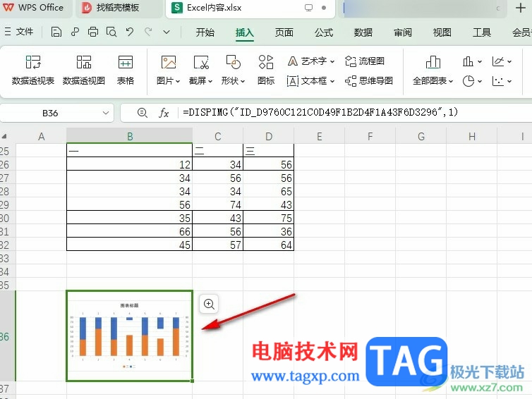Open the 形状 shapes dropdown
This screenshot has width=532, height=399.
[233, 70]
